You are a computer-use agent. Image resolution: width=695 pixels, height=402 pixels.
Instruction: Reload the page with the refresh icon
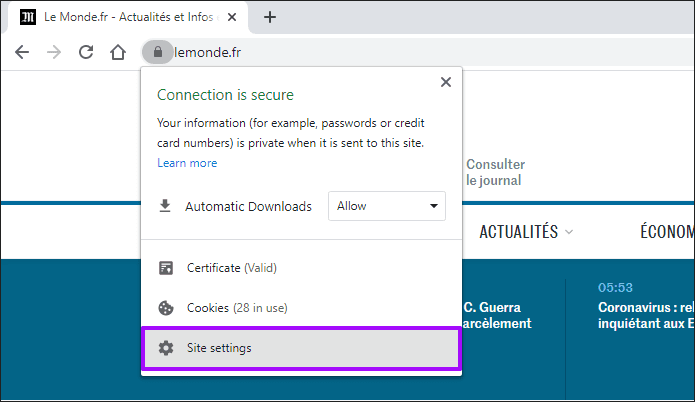(x=86, y=52)
